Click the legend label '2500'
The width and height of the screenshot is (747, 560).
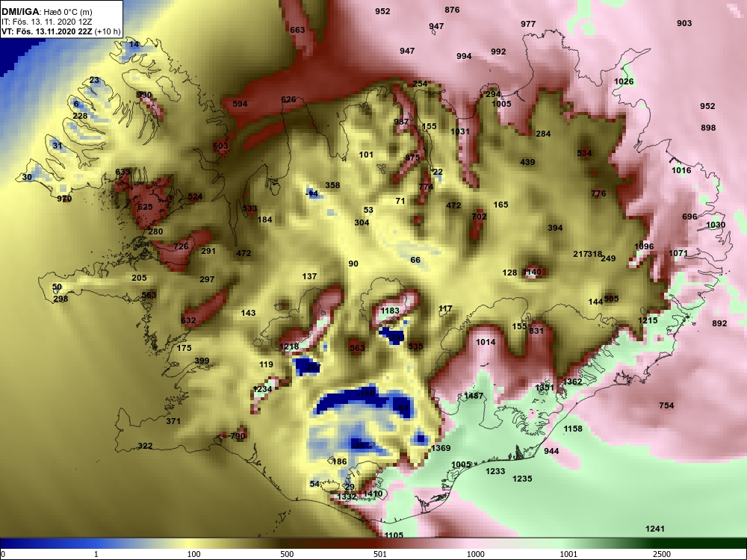tap(662, 554)
